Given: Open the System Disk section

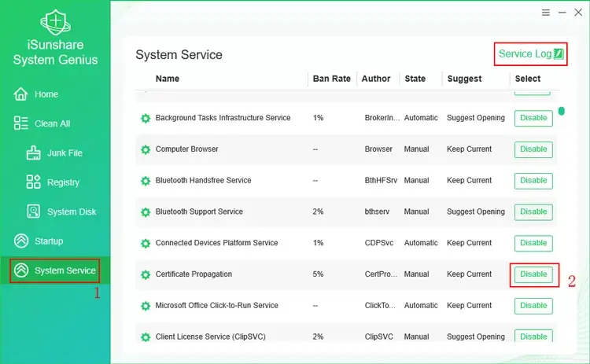Looking at the screenshot, I should [x=72, y=211].
